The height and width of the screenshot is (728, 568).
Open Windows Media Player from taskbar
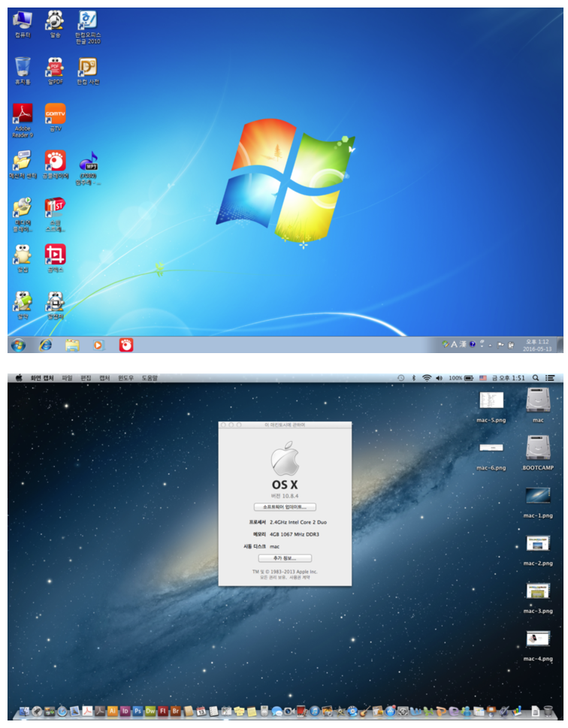click(x=98, y=345)
